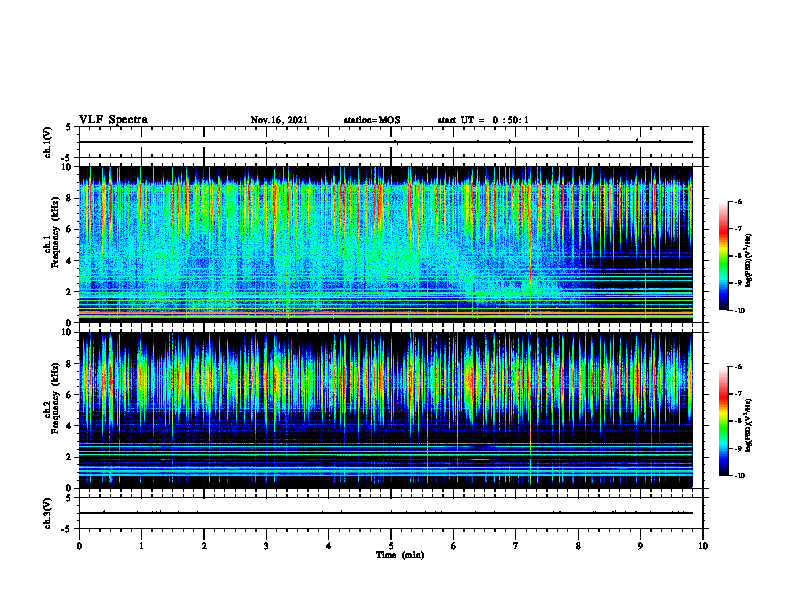Click the "9" tick label on the time axis
The image size is (792, 612).
(640, 546)
